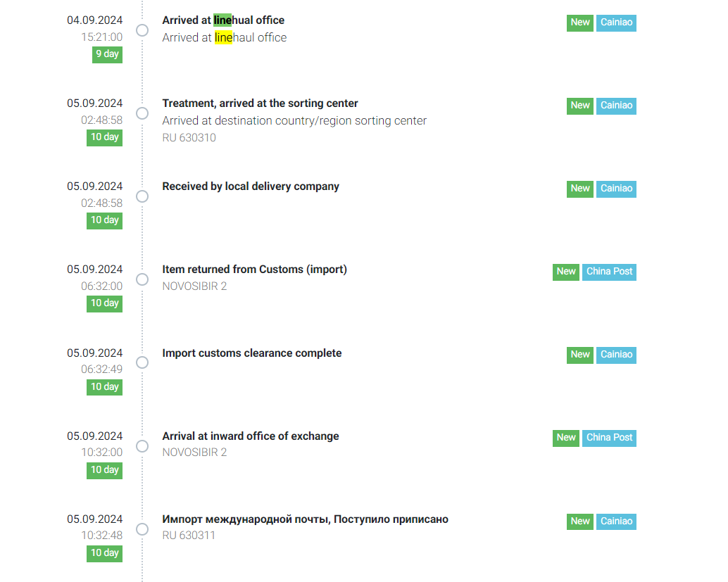Click Cainiao tag on the Russian-language event row
728x582 pixels.
tap(616, 521)
